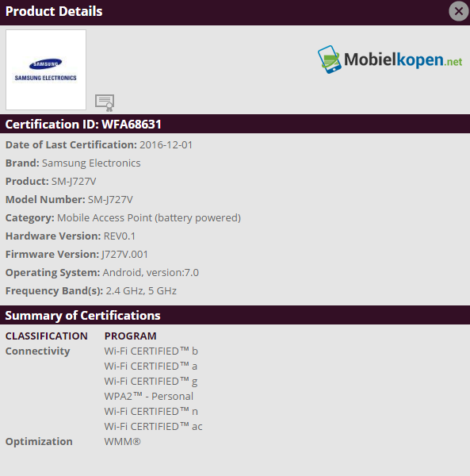
Task: Click the WPA2 - Personal entry
Action: tap(148, 396)
